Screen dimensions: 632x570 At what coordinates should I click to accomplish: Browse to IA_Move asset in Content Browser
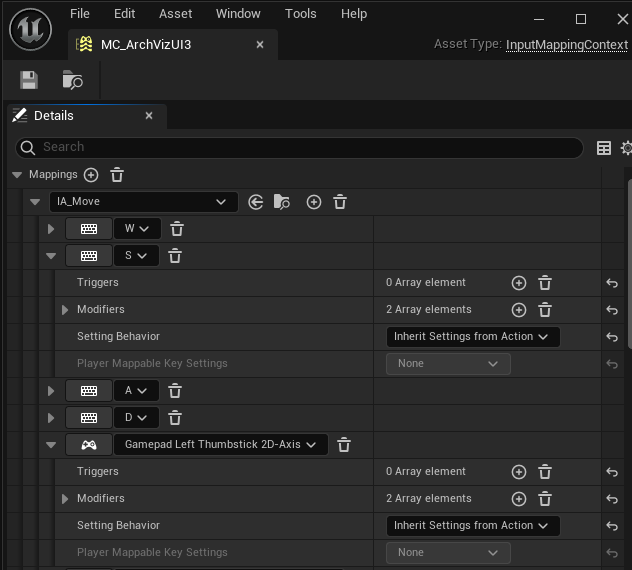282,202
